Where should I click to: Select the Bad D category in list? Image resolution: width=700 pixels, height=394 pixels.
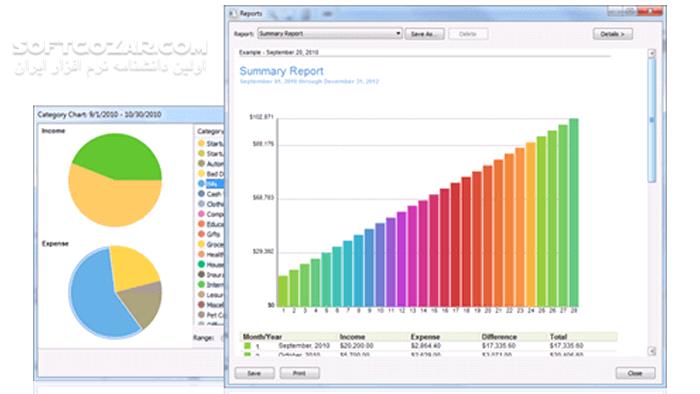point(210,174)
